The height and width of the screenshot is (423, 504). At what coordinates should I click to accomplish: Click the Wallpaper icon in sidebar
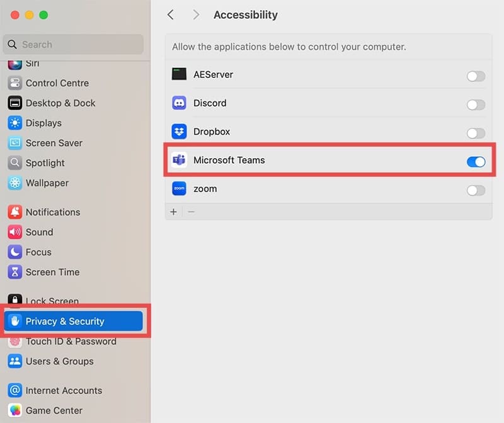15,183
